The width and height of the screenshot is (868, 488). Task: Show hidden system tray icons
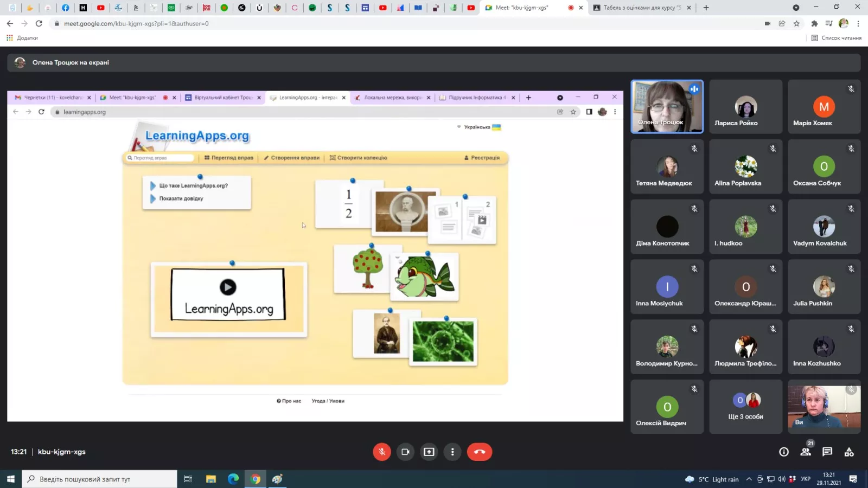[749, 479]
